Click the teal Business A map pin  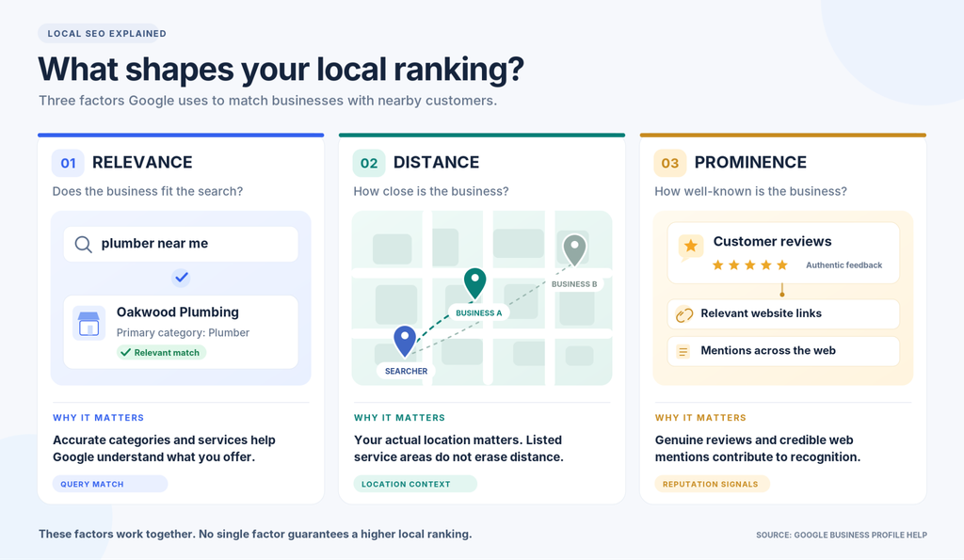point(474,283)
